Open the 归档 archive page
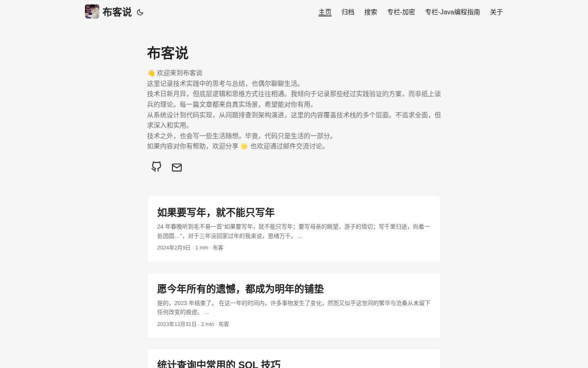The image size is (588, 368). click(348, 12)
